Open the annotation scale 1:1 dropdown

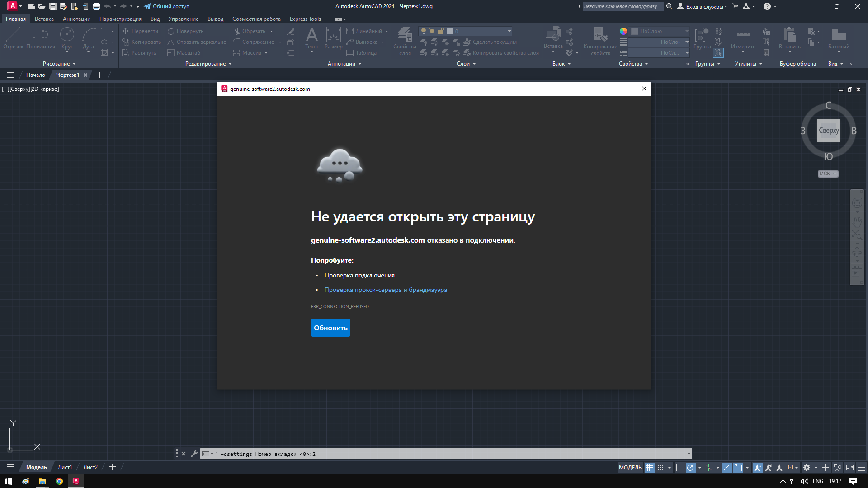tap(793, 468)
